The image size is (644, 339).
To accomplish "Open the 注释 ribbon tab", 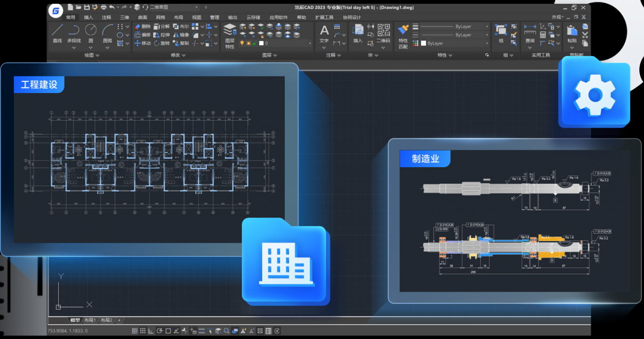I will (x=107, y=17).
